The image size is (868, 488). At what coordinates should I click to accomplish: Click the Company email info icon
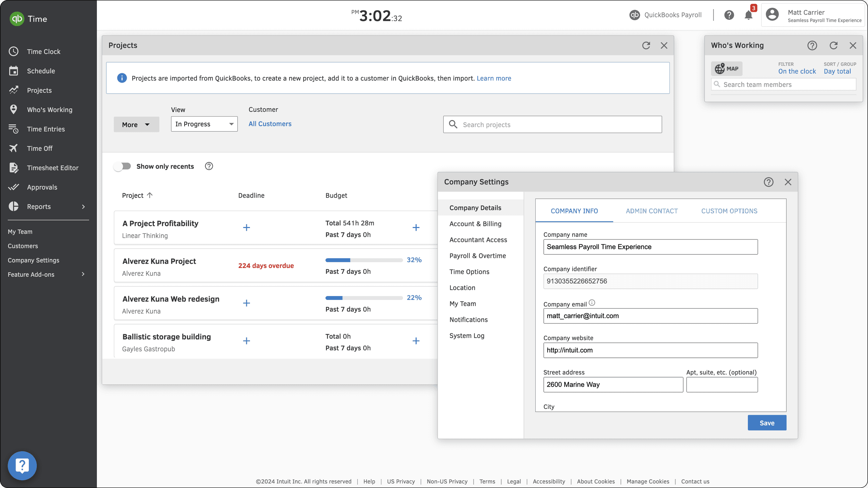tap(592, 303)
